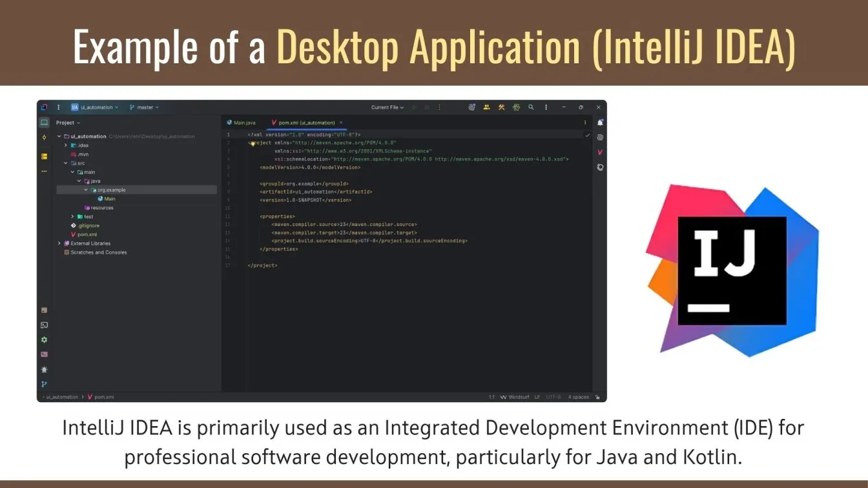This screenshot has width=868, height=488.
Task: Select Scratches and Consoles
Action: [94, 252]
